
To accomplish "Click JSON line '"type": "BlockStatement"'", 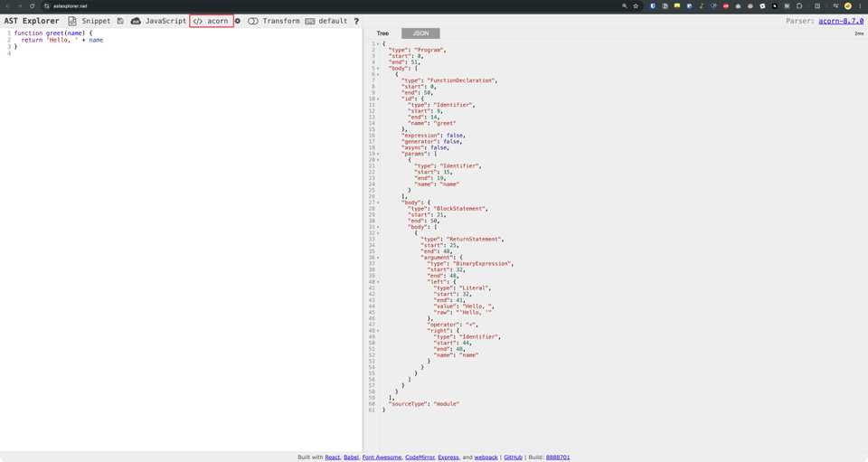I will click(x=448, y=209).
